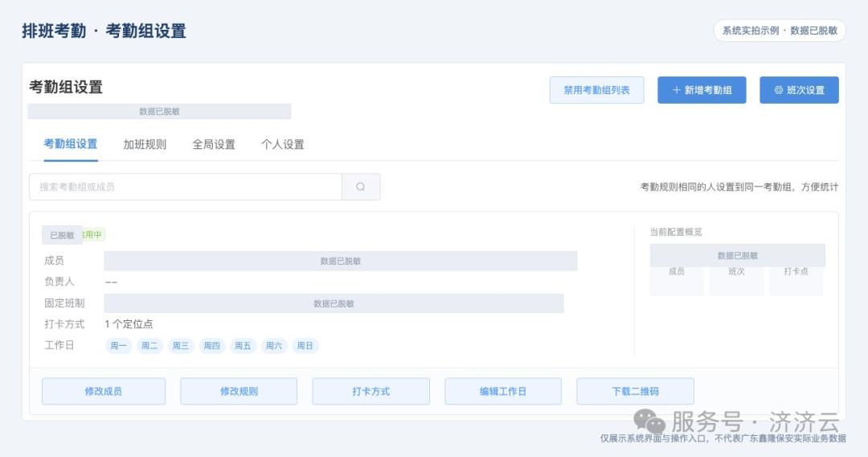
Task: Click the 当前配置概览 heading
Action: (x=676, y=232)
